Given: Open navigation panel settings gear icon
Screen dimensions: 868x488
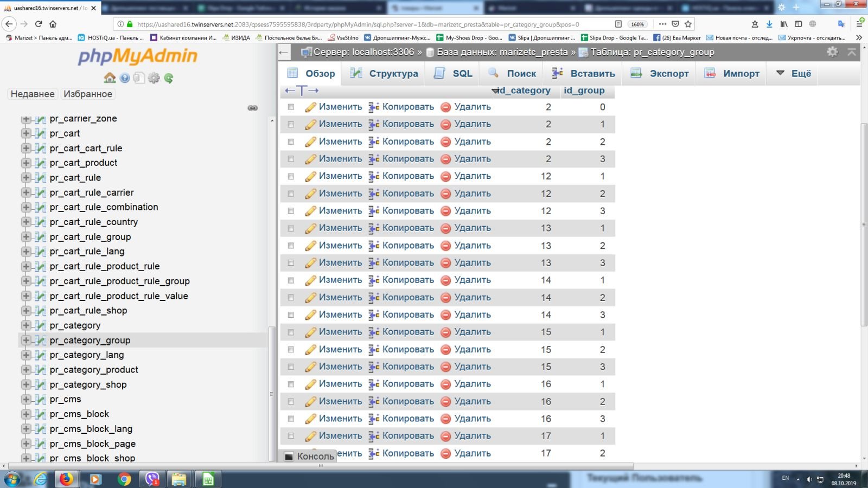Looking at the screenshot, I should click(154, 78).
